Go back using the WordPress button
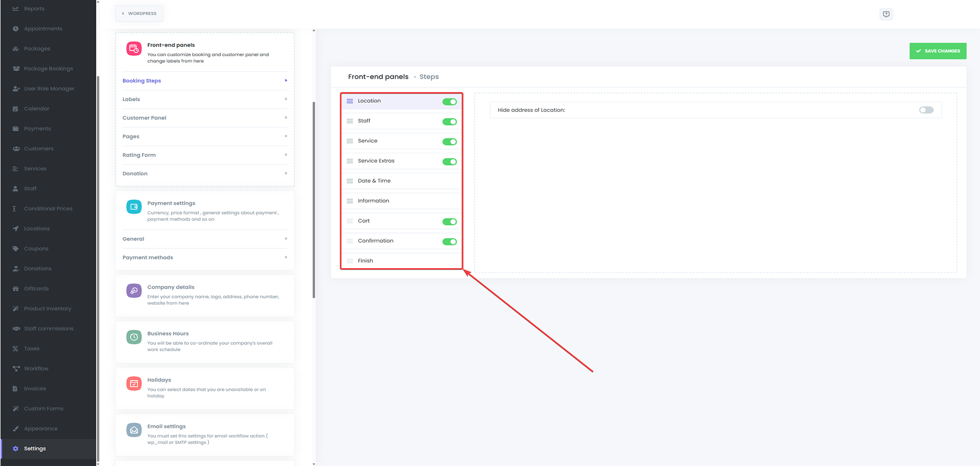980x466 pixels. pos(139,14)
